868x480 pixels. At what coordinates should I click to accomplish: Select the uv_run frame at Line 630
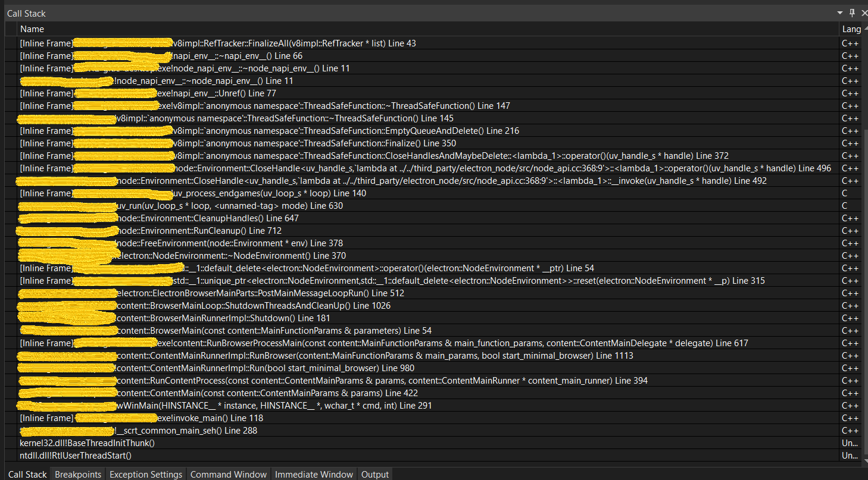tap(179, 205)
